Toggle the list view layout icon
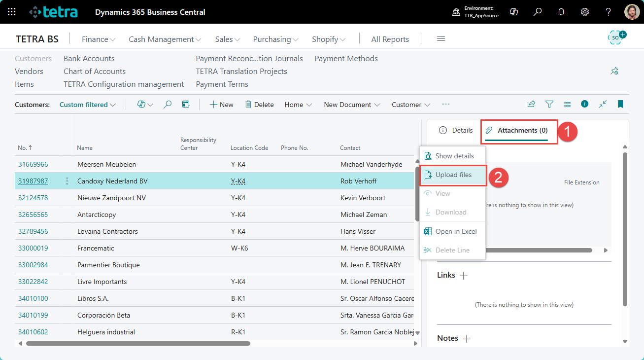The image size is (644, 360). tap(567, 104)
